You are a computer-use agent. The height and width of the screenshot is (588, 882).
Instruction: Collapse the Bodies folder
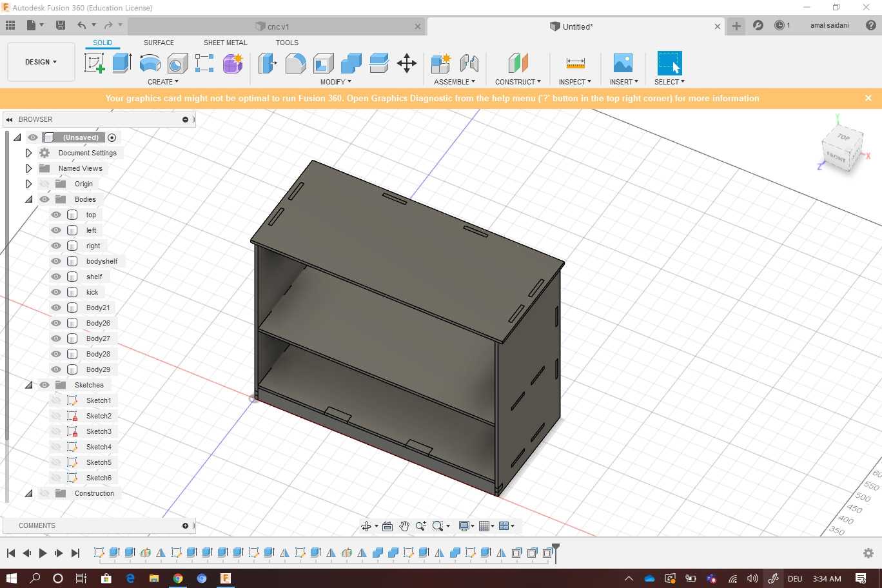[x=29, y=199]
